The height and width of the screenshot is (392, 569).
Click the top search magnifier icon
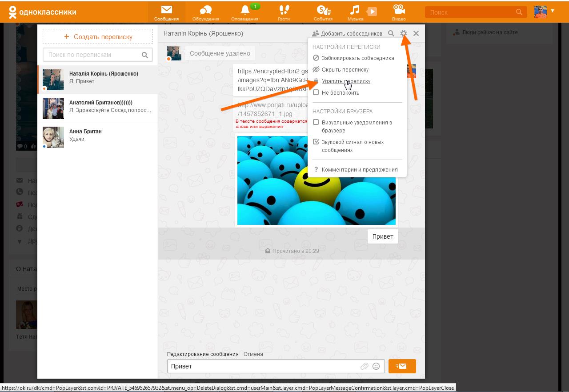pyautogui.click(x=519, y=12)
